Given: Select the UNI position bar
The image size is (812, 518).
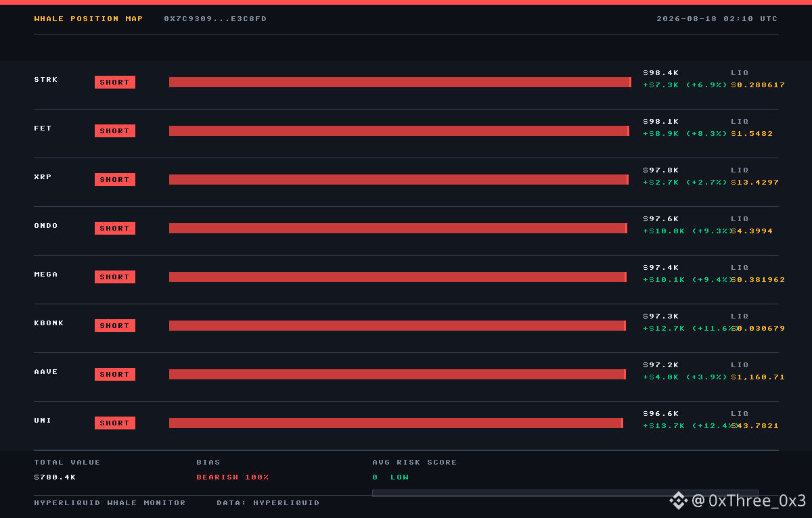Looking at the screenshot, I should pyautogui.click(x=396, y=423).
